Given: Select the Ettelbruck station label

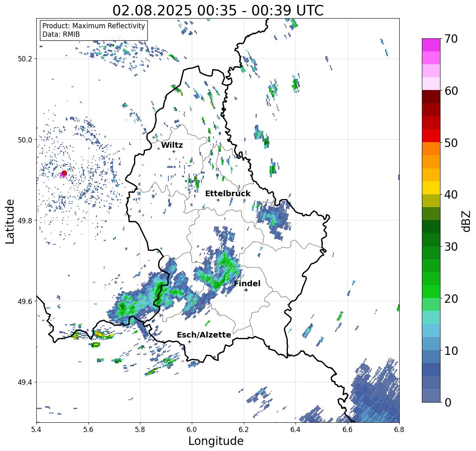Looking at the screenshot, I should pos(228,194).
